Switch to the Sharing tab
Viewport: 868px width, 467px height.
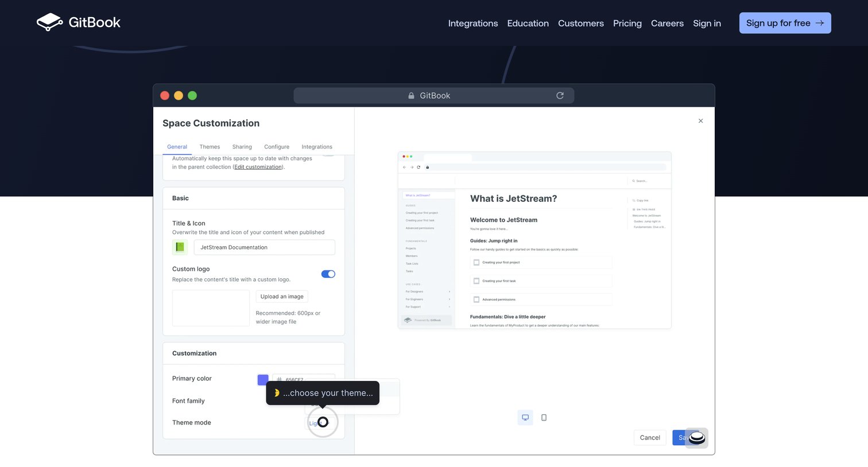coord(242,147)
